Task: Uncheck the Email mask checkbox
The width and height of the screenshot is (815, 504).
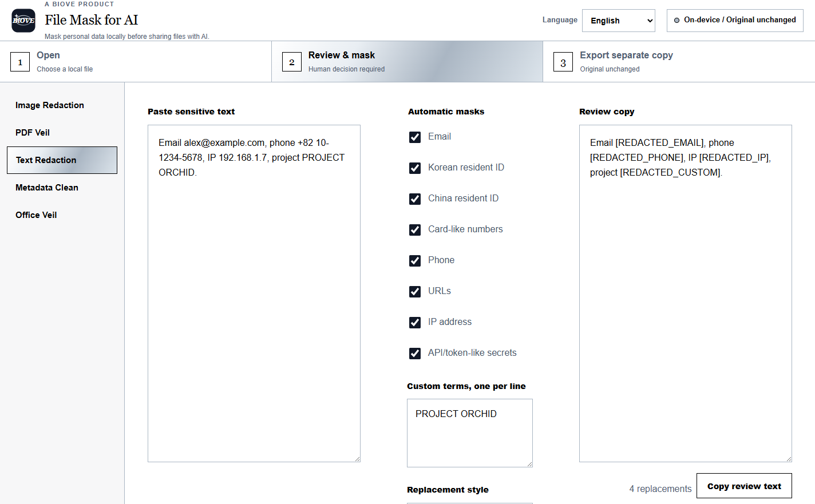Action: pos(415,137)
